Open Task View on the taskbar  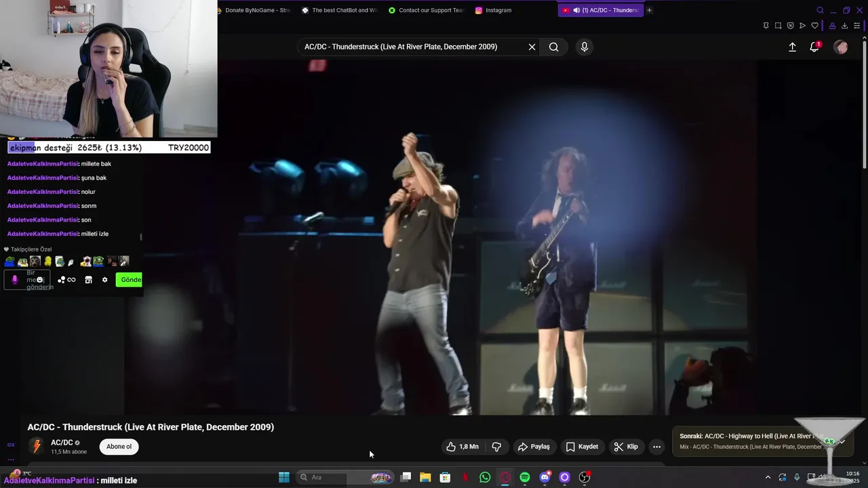[406, 477]
